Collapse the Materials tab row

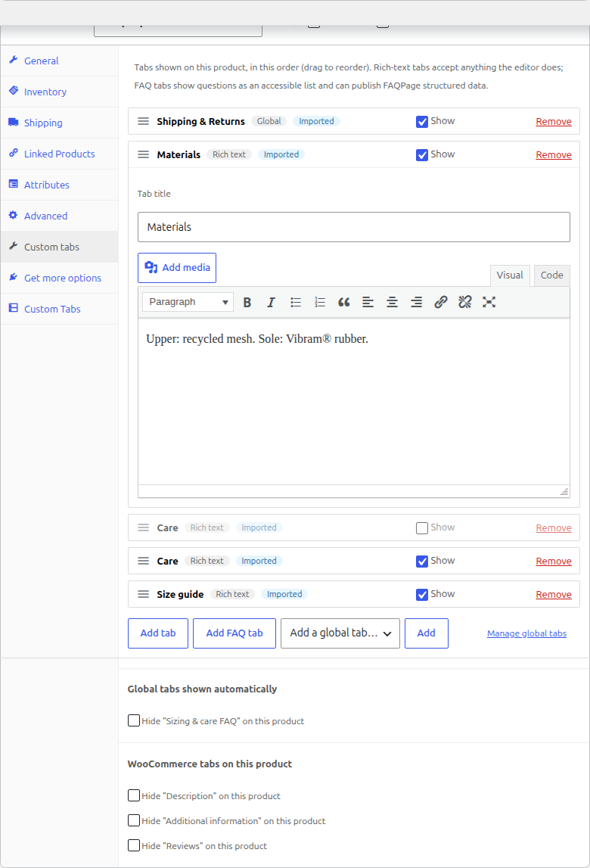tap(354, 154)
